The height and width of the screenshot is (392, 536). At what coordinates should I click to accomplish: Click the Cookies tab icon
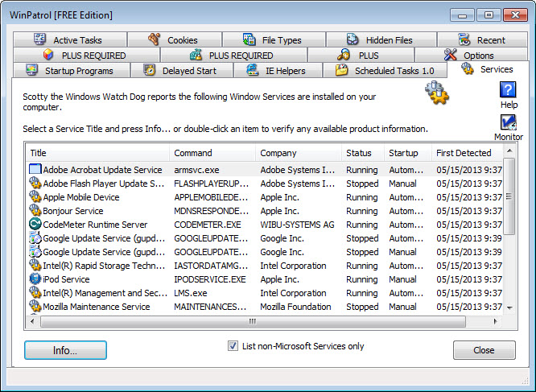click(x=154, y=39)
